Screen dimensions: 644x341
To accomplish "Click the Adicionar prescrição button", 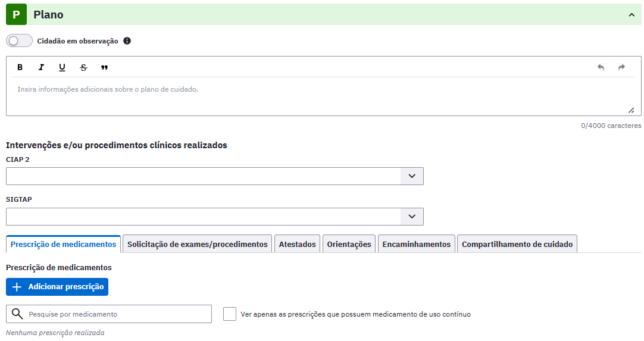I will tap(57, 287).
